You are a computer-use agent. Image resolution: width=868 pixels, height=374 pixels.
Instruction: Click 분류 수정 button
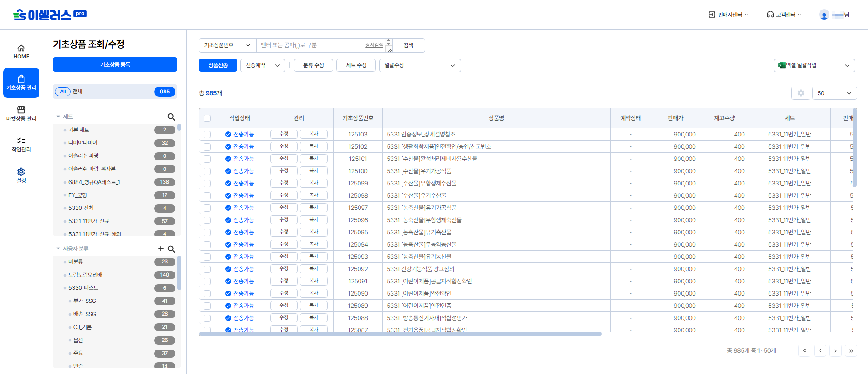(313, 65)
